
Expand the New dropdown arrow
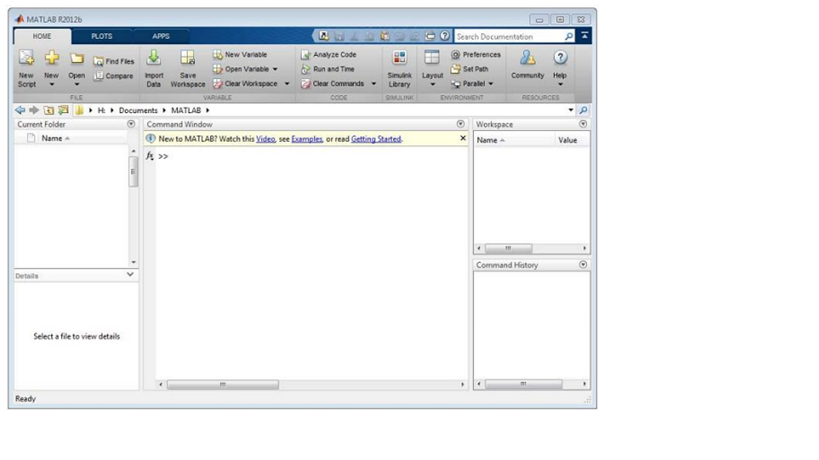point(51,85)
